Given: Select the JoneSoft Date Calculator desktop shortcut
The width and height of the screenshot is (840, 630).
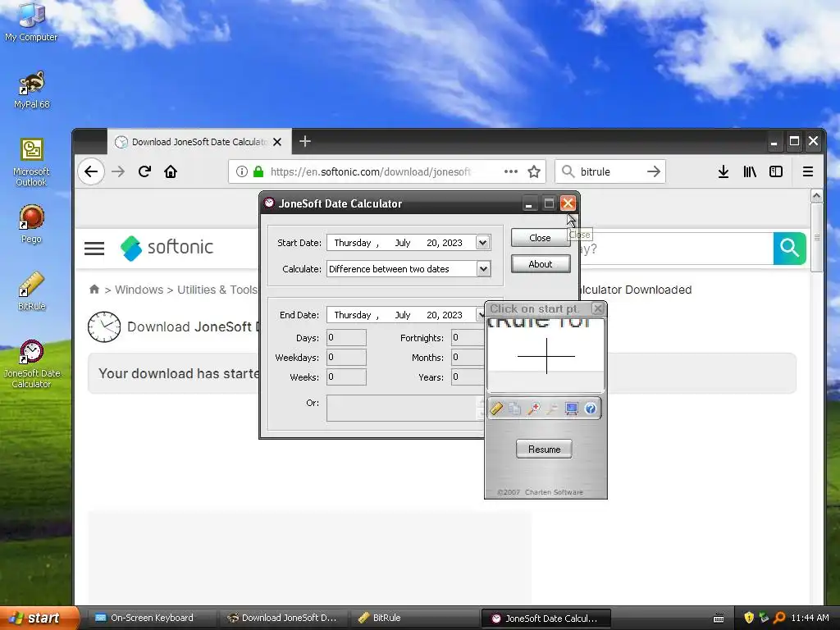Looking at the screenshot, I should (31, 363).
